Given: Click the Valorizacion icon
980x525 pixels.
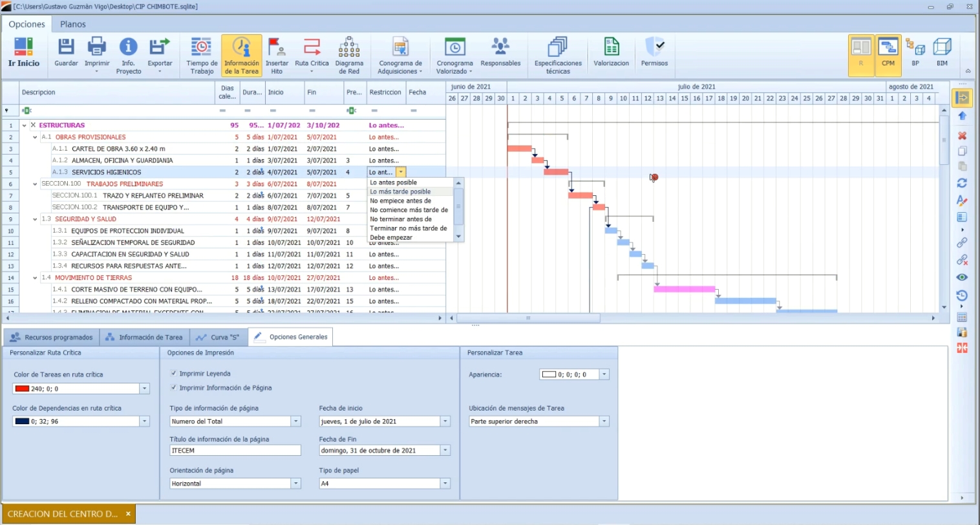Looking at the screenshot, I should click(x=611, y=47).
